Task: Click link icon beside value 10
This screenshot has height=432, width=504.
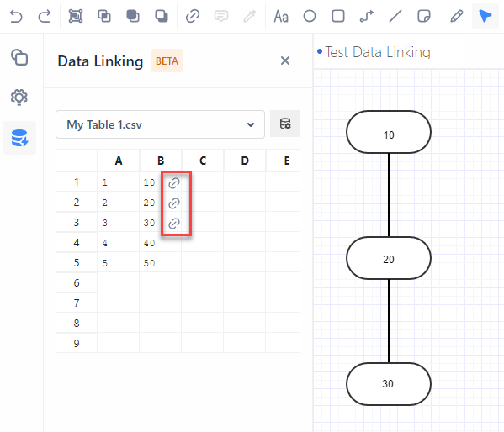Action: pos(174,183)
